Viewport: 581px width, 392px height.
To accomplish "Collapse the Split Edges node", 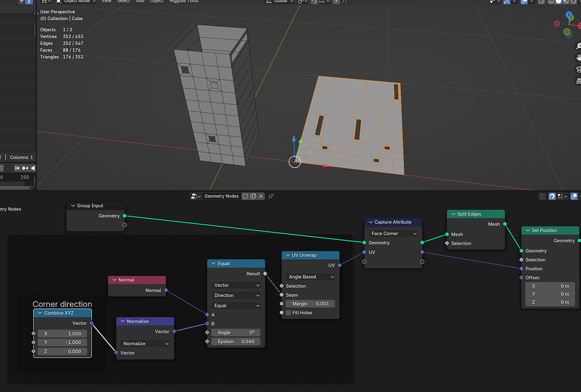I will (453, 214).
